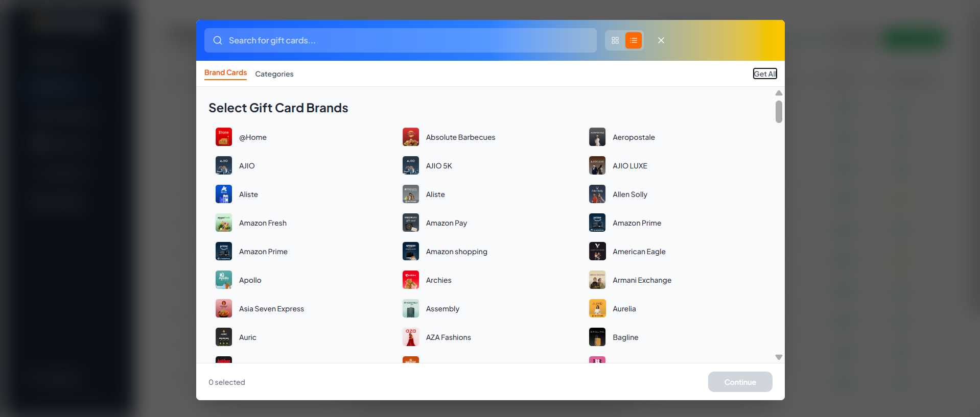Choose the 'AJIO 5K' label
Viewport: 980px width, 417px height.
439,166
